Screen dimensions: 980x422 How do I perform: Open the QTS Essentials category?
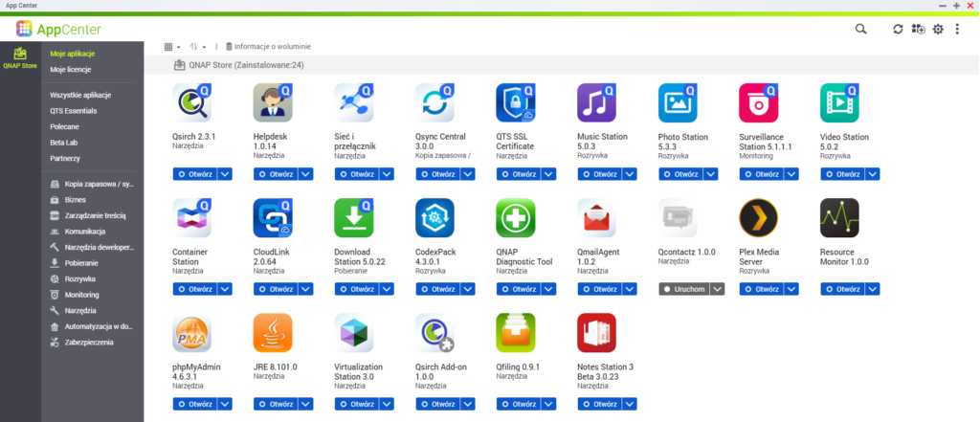(74, 111)
